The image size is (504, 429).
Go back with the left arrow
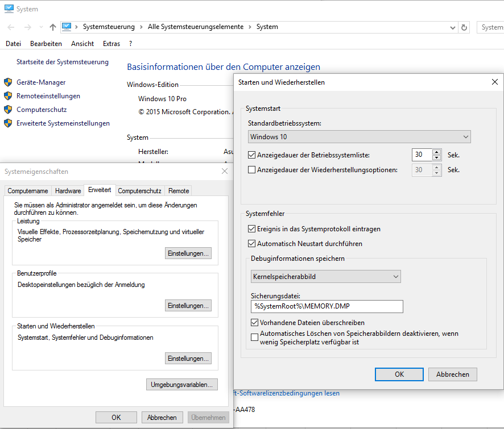(x=11, y=27)
